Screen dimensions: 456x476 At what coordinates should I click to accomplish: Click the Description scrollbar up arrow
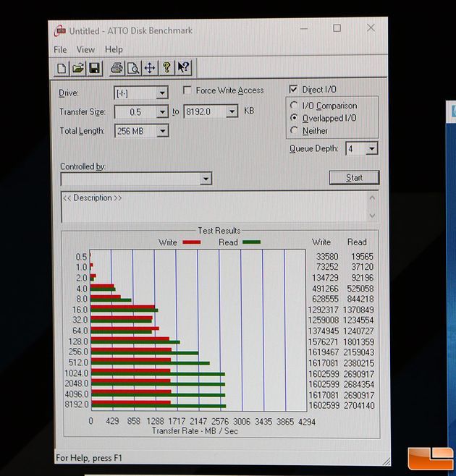[372, 198]
